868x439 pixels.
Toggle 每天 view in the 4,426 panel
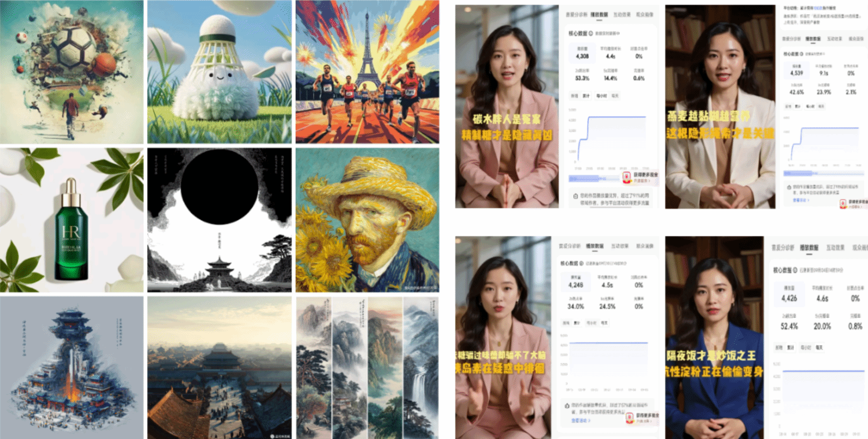click(819, 348)
